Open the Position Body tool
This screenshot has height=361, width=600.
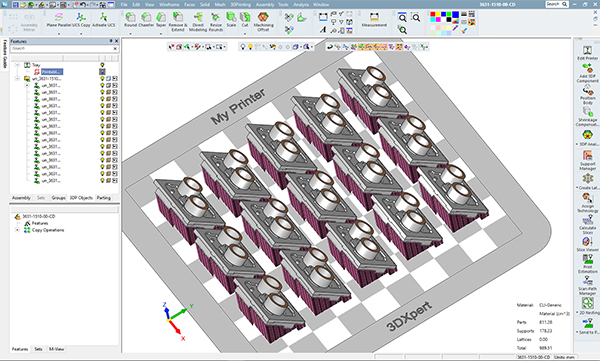(x=587, y=95)
